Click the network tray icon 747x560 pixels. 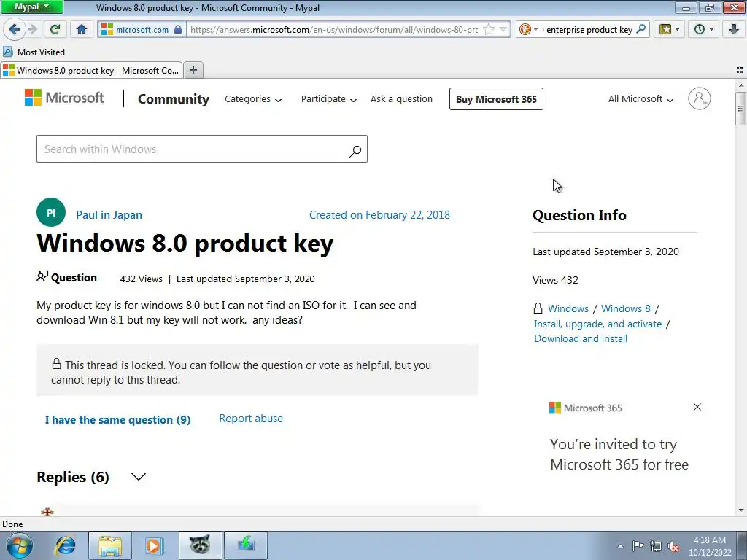[656, 546]
